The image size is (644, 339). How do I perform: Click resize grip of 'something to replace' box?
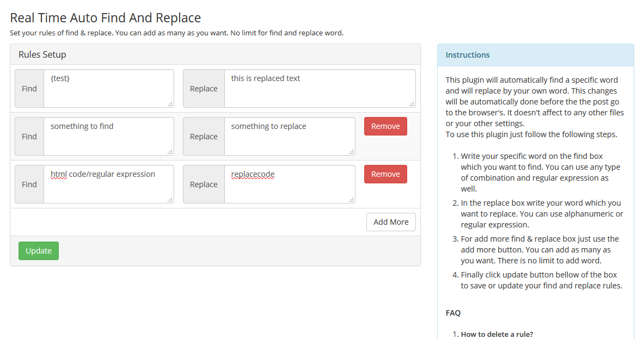(x=351, y=151)
